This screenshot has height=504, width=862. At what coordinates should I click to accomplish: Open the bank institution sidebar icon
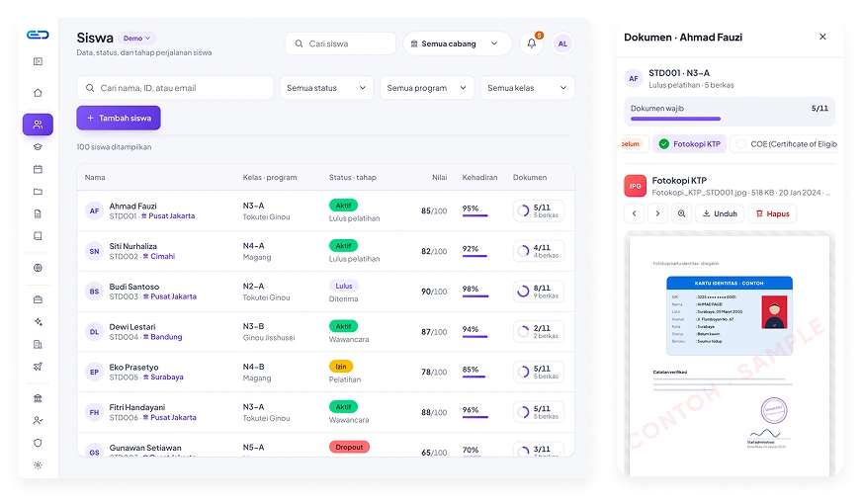coord(38,398)
